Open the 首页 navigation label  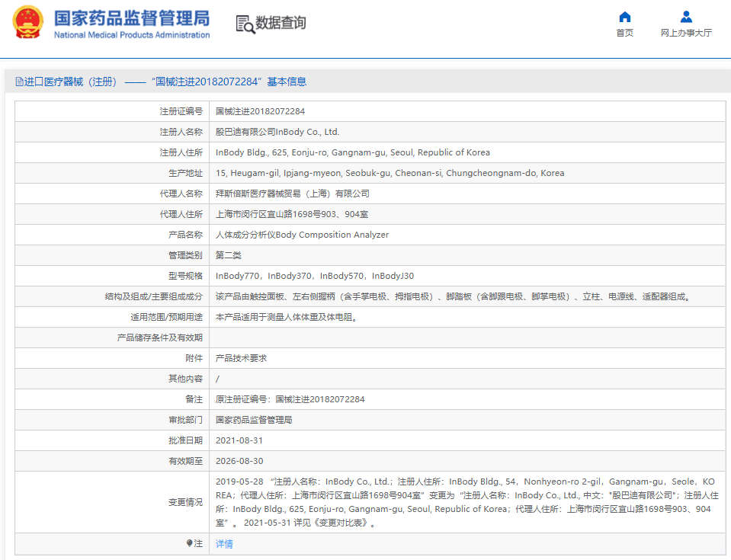coord(624,33)
